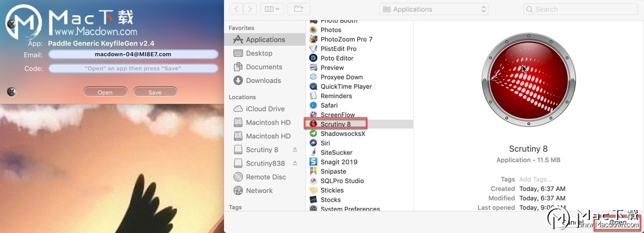Select the ScreenFlow app icon
Image resolution: width=644 pixels, height=233 pixels.
click(313, 115)
